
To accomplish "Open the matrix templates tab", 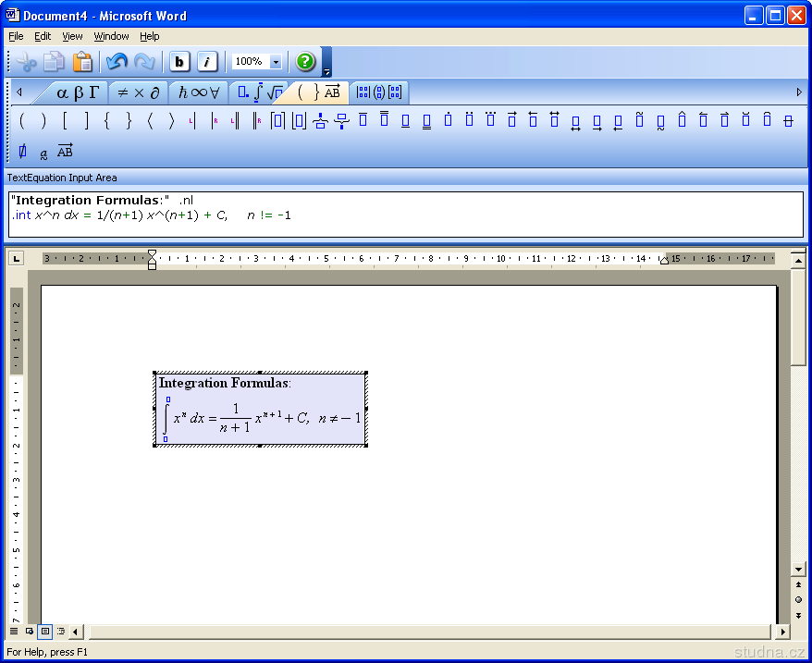I will (379, 92).
